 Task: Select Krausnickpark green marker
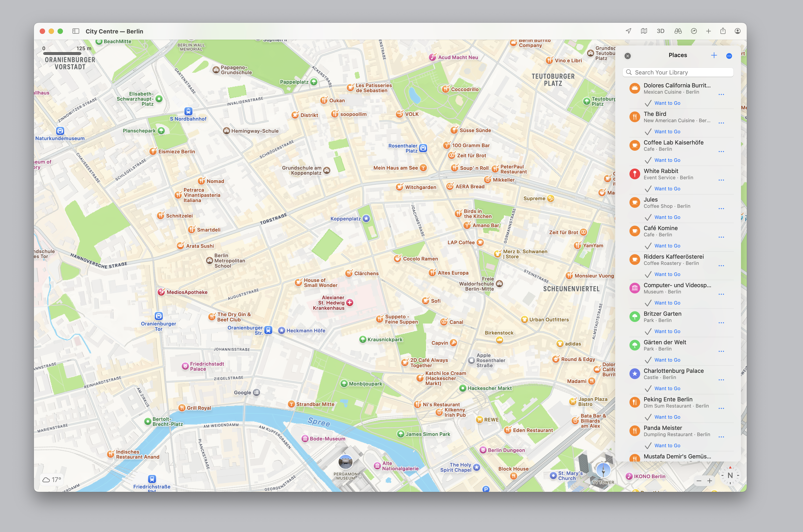pyautogui.click(x=362, y=340)
